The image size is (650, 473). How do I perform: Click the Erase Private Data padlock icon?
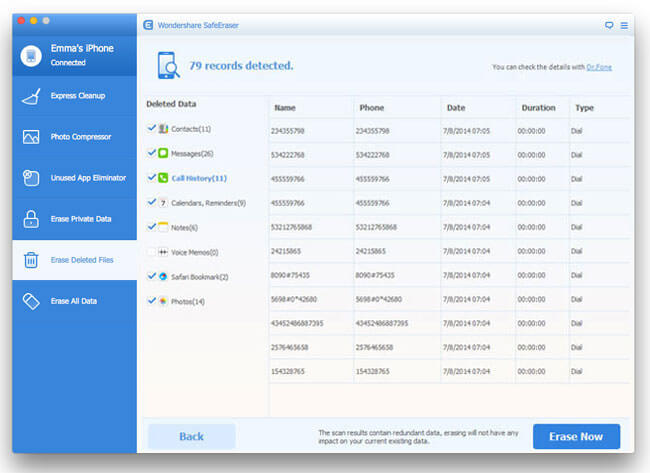pos(31,219)
